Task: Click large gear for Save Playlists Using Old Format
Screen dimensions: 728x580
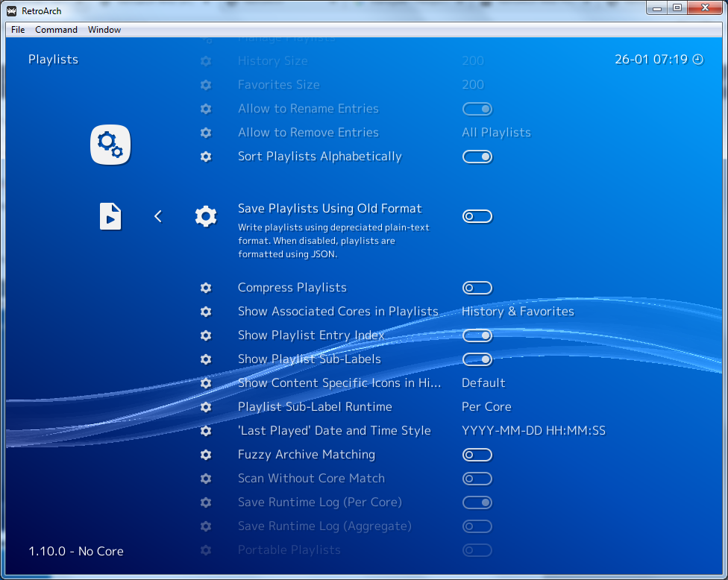Action: tap(206, 216)
